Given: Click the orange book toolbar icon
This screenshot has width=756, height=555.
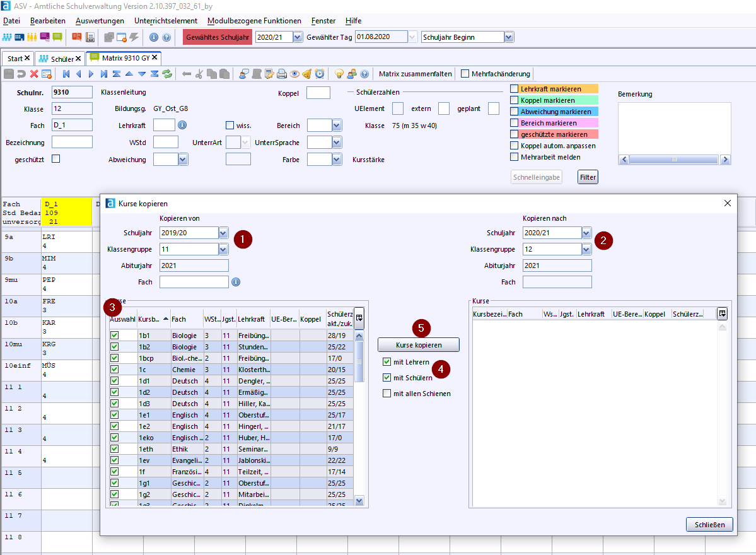Looking at the screenshot, I should (77, 37).
